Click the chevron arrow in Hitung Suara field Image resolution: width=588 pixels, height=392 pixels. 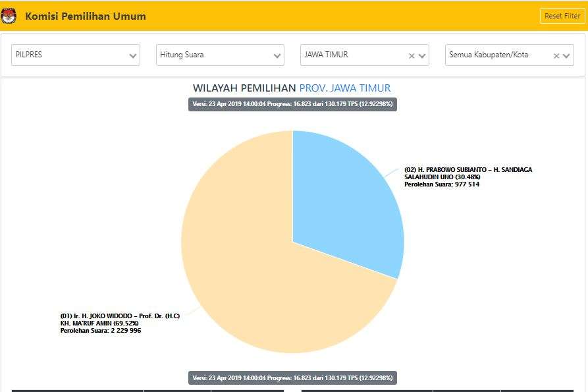tap(277, 56)
